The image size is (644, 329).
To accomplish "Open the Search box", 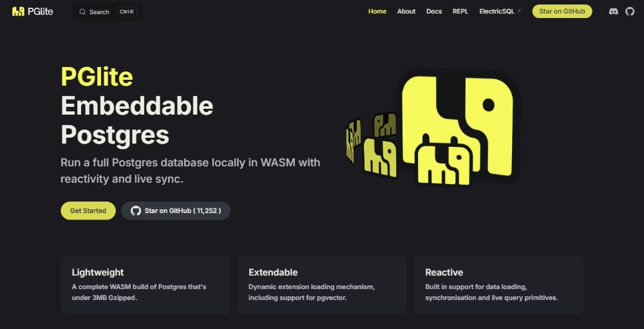I will pos(108,12).
